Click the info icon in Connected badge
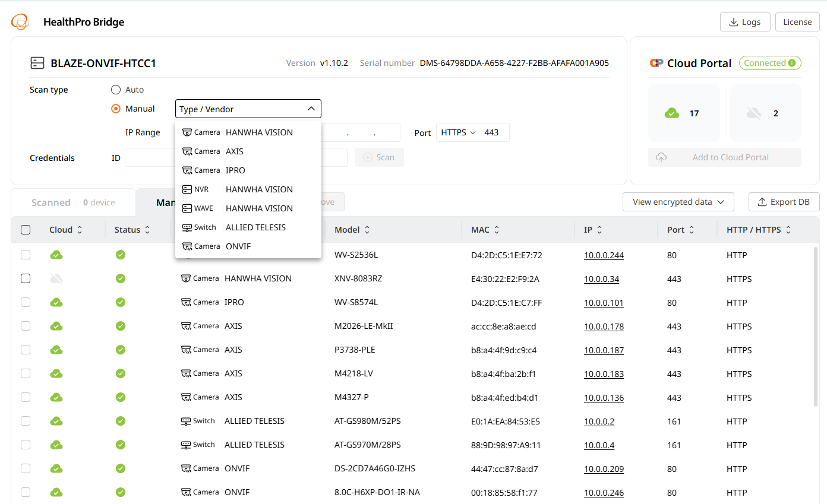827x504 pixels. (x=792, y=63)
